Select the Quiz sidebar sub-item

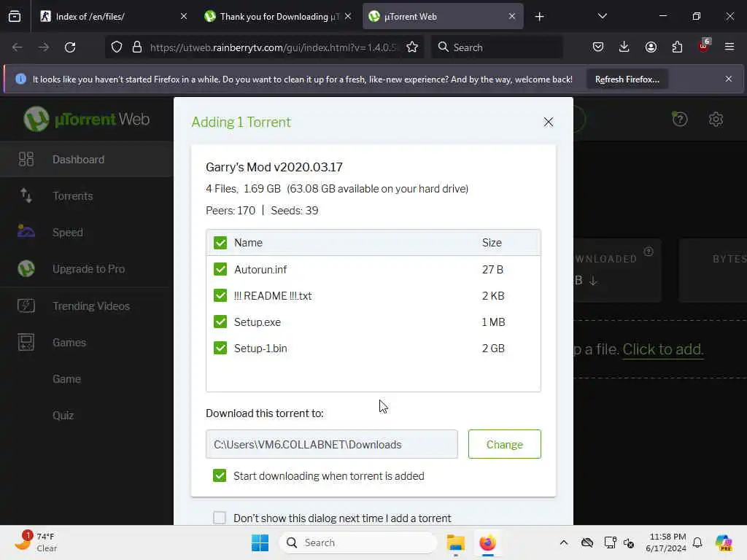[63, 415]
